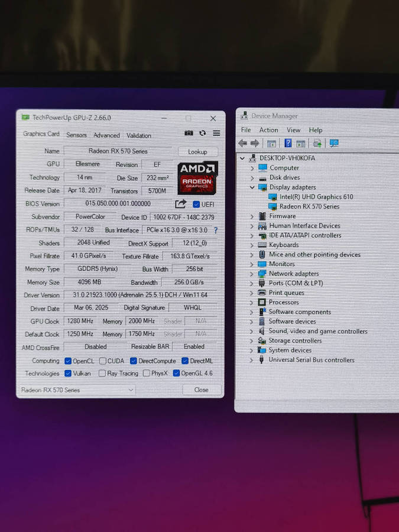
Task: Click the AMD Radeon Graphics logo
Action: (198, 177)
